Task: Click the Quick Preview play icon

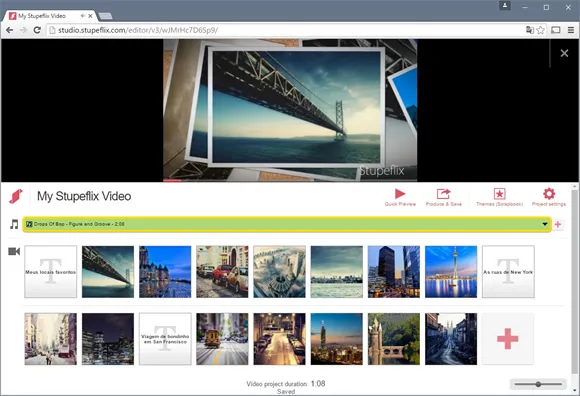Action: click(x=400, y=194)
